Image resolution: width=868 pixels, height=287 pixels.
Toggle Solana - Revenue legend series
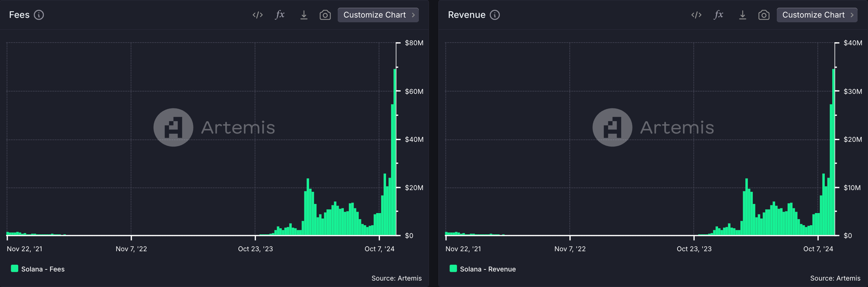(x=483, y=269)
